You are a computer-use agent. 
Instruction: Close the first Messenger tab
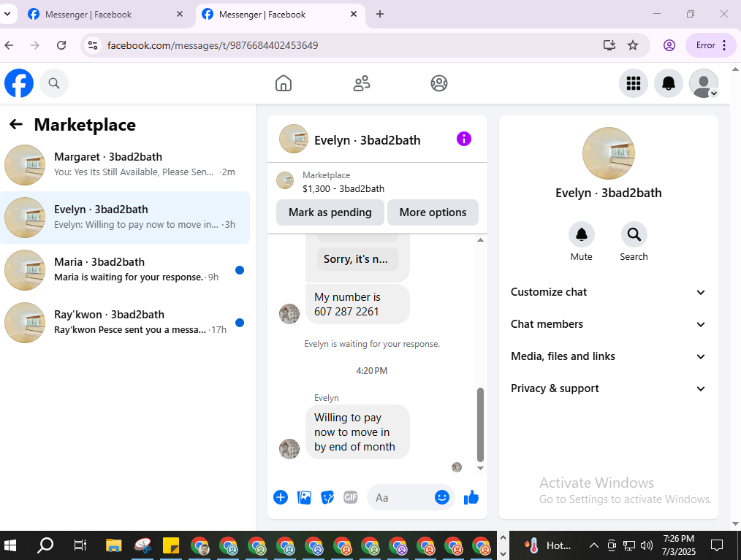tap(180, 14)
